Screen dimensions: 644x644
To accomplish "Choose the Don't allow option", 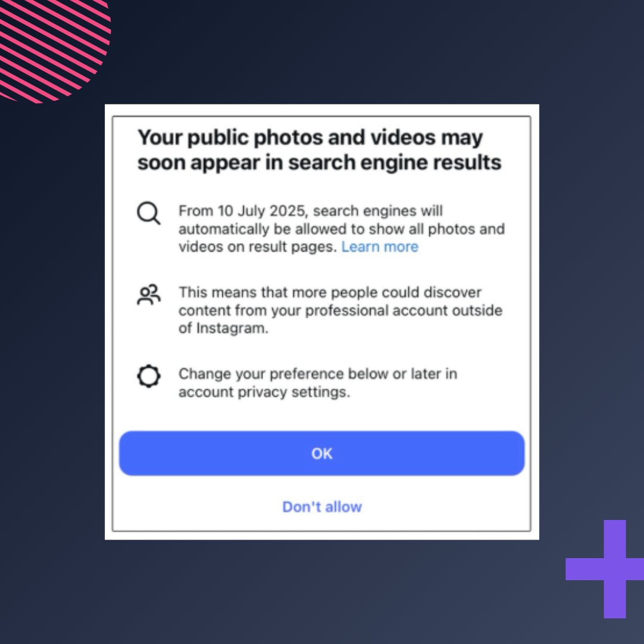I will coord(321,506).
